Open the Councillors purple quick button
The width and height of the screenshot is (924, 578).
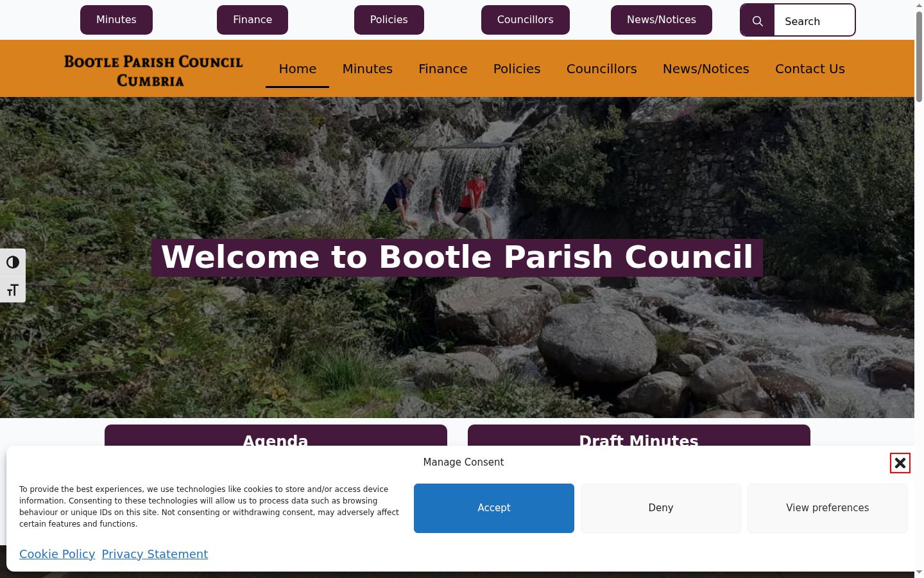(x=525, y=20)
